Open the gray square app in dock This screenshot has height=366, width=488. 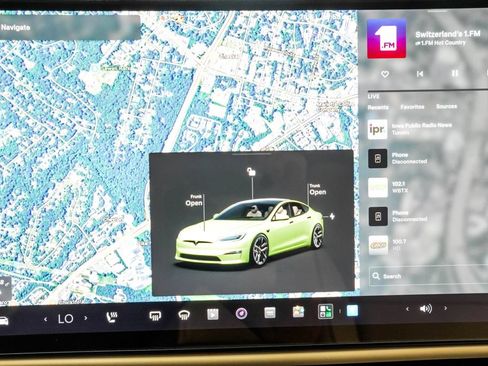270,313
